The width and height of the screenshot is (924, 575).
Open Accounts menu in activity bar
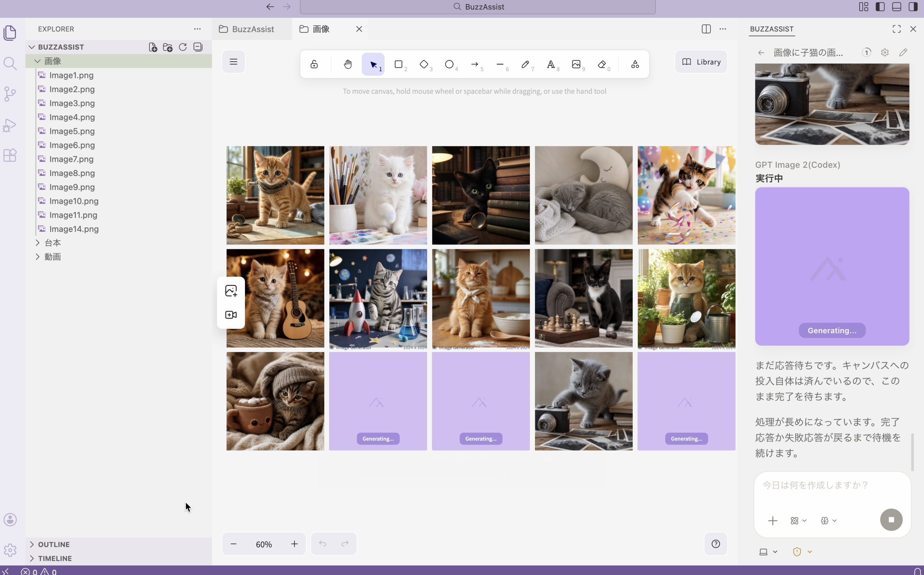pos(10,519)
